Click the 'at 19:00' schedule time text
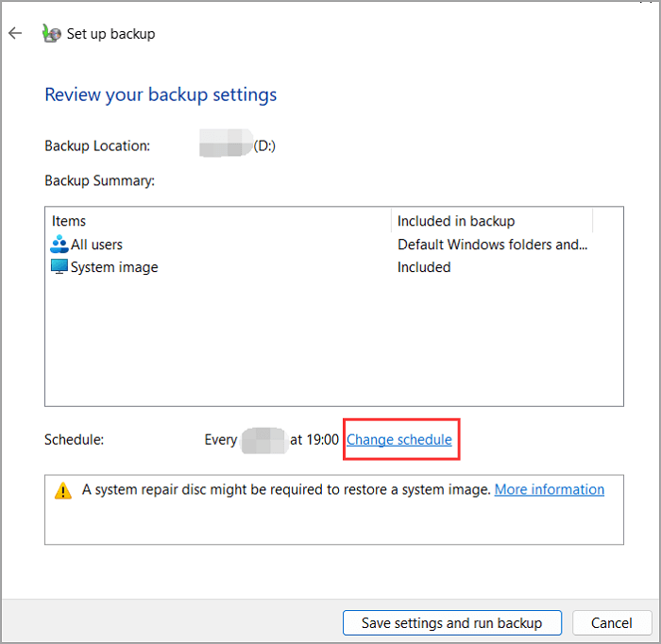This screenshot has width=661, height=644. click(314, 440)
